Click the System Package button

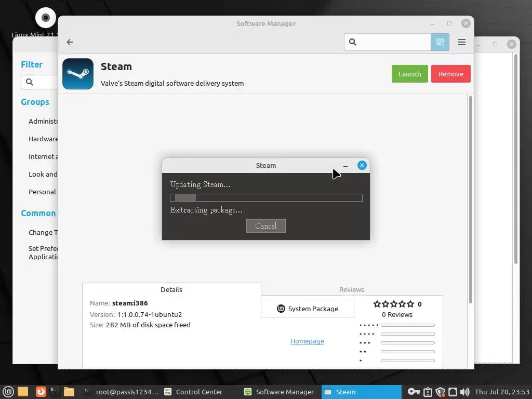(308, 309)
